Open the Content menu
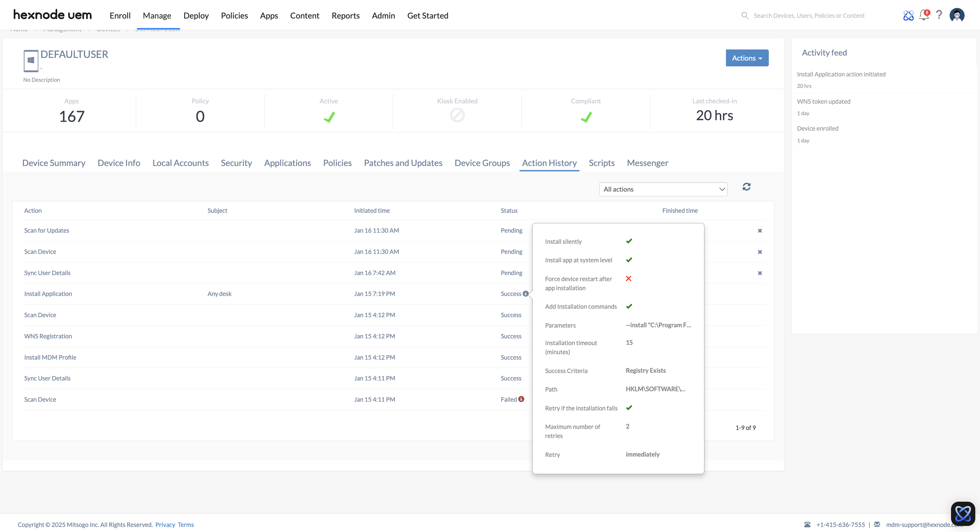This screenshot has width=980, height=532. coord(304,15)
